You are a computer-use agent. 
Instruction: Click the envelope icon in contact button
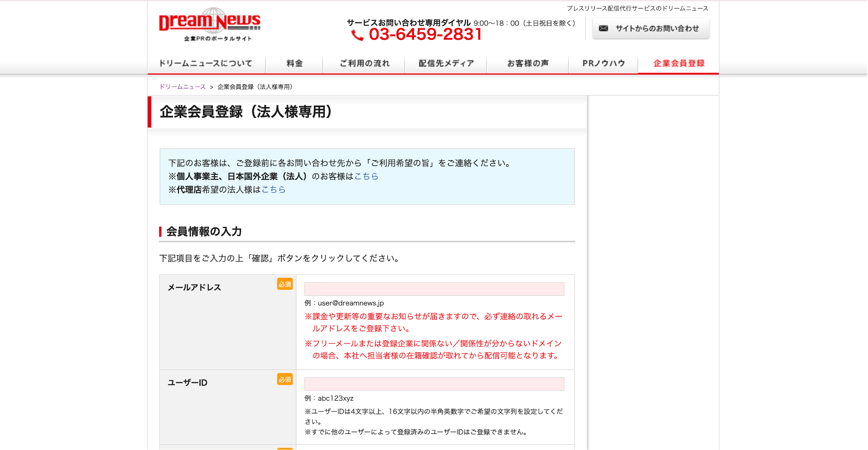click(603, 29)
